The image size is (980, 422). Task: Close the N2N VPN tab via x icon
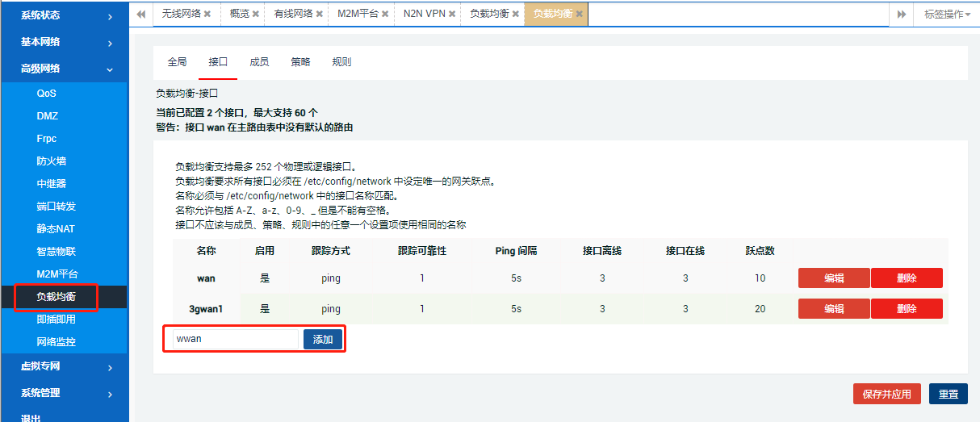452,15
